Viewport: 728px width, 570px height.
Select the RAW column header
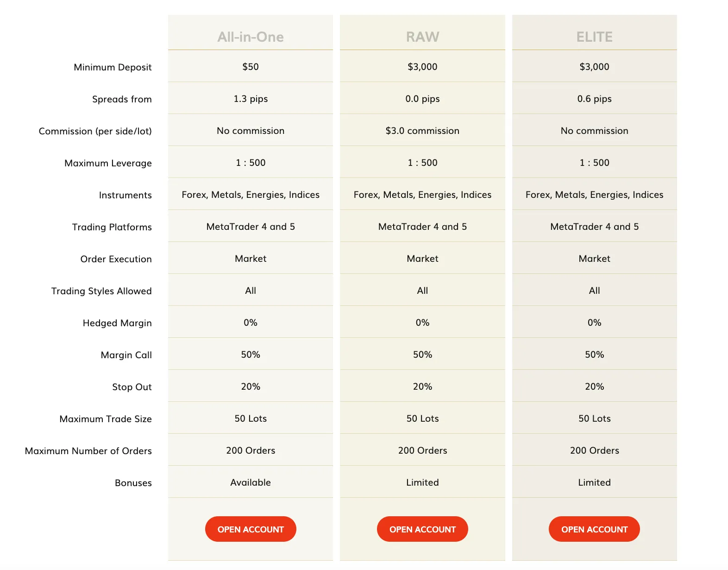[x=422, y=37]
